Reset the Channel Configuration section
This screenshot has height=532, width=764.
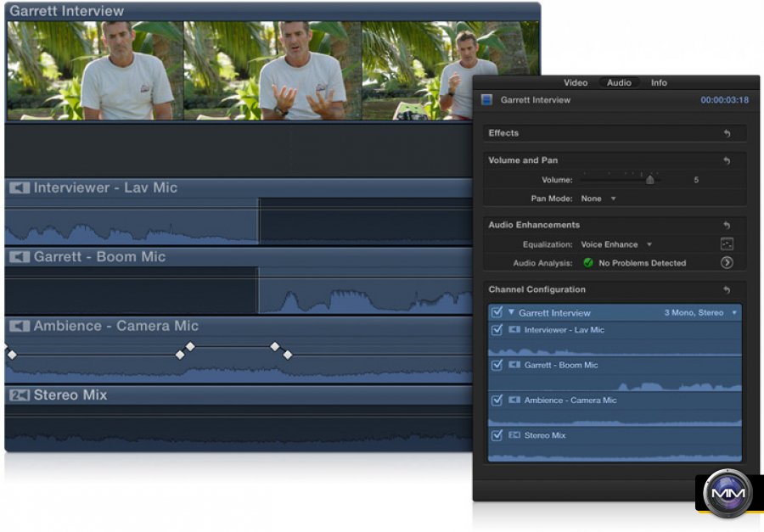point(727,290)
